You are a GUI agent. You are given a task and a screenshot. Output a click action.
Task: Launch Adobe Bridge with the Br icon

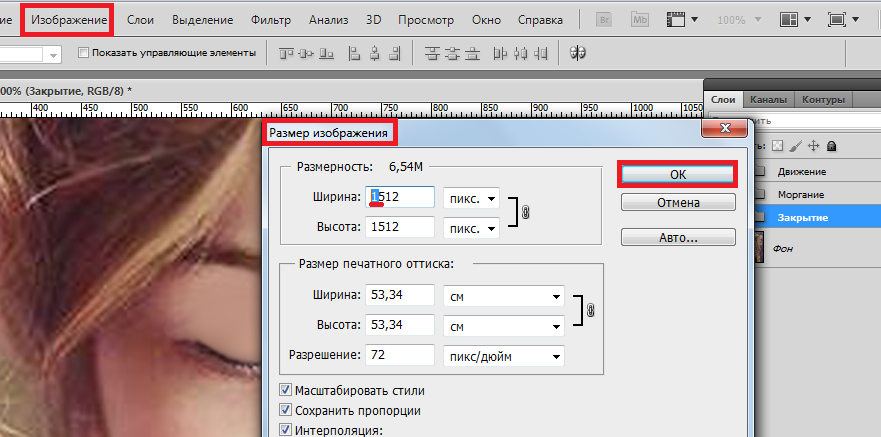(x=605, y=20)
